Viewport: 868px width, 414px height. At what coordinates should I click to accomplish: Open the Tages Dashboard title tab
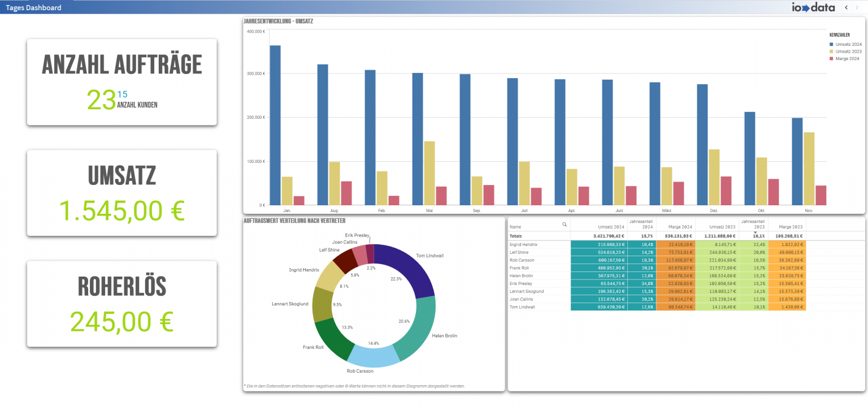pyautogui.click(x=33, y=7)
